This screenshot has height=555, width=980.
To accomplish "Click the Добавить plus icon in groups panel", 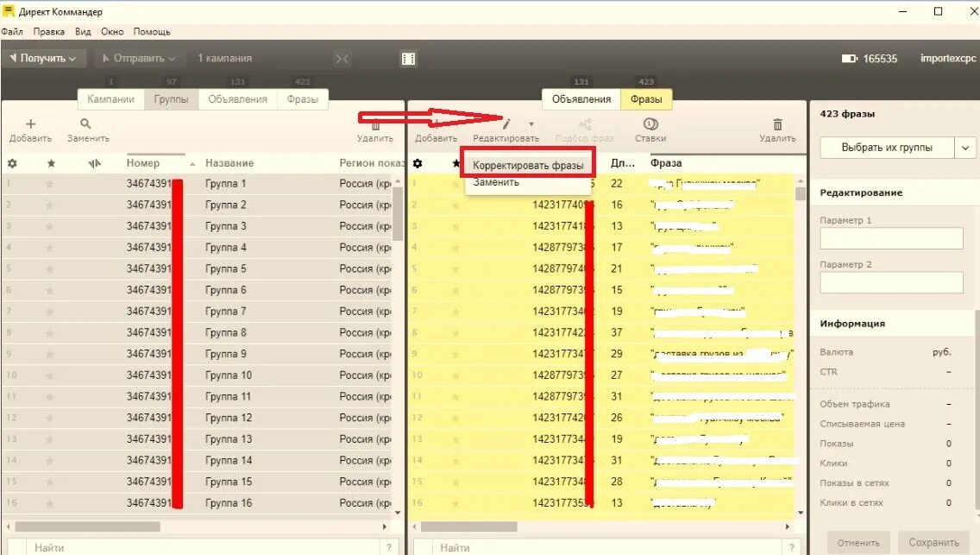I will click(31, 123).
